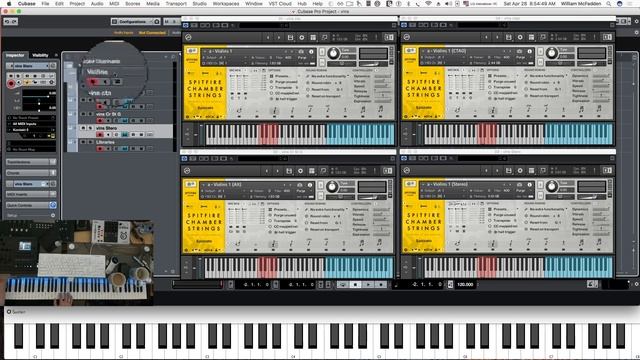
Task: Expand Quick Controls inspector section
Action: pyautogui.click(x=31, y=205)
